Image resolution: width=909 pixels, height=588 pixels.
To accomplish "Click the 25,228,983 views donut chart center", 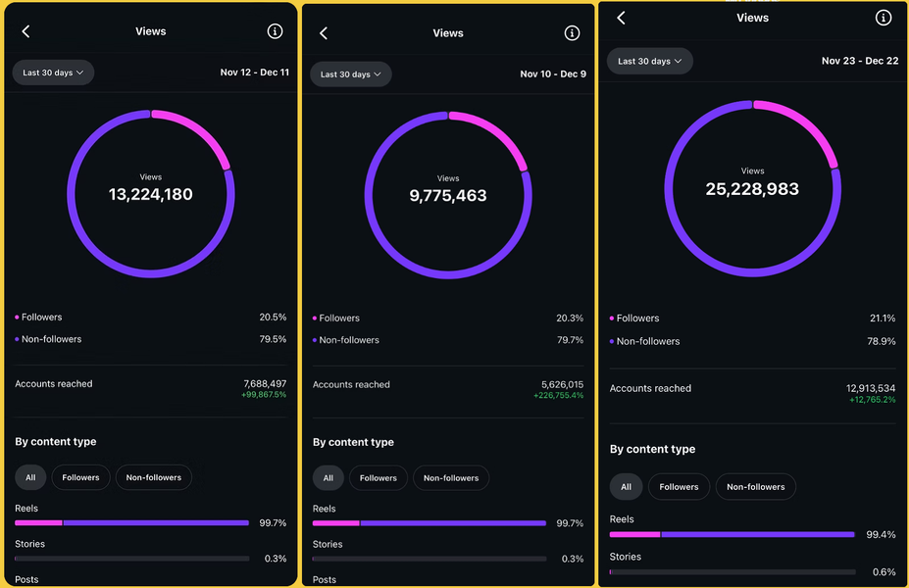I will [x=752, y=188].
